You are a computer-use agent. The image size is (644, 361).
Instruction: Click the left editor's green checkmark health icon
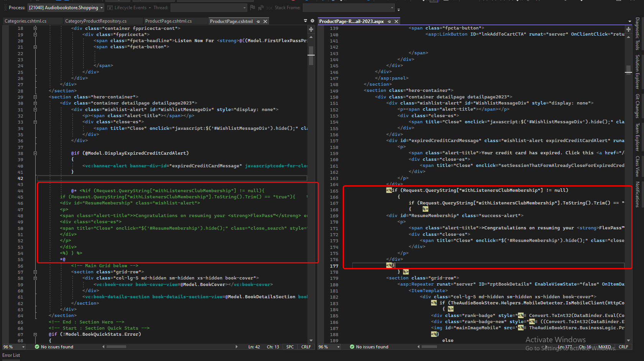click(x=37, y=347)
